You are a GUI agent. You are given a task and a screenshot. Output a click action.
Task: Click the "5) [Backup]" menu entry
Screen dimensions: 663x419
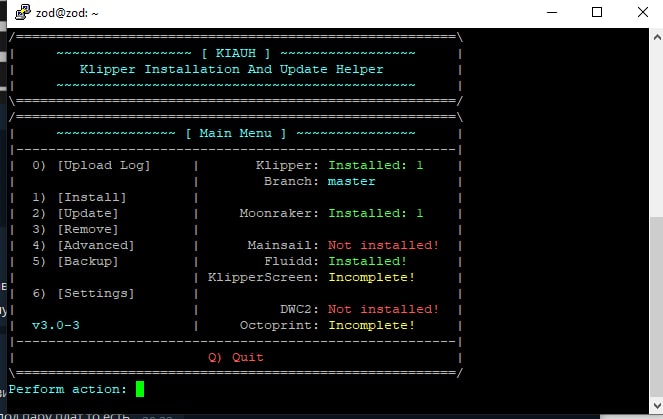75,261
